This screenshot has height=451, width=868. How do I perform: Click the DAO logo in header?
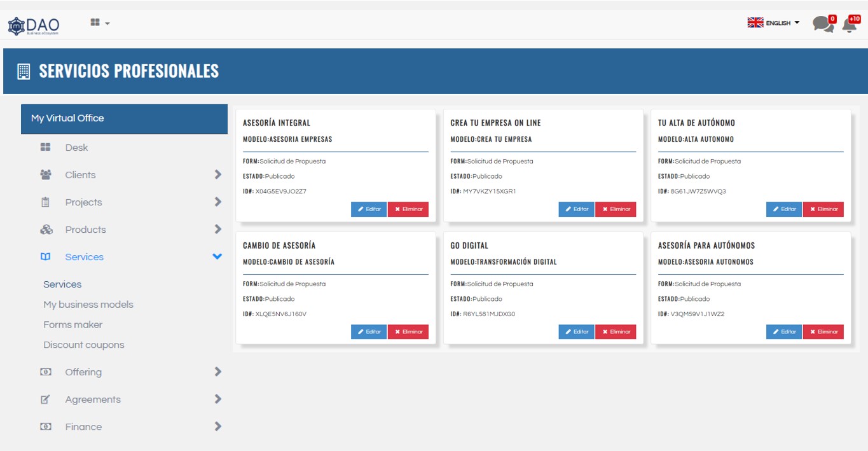tap(33, 25)
